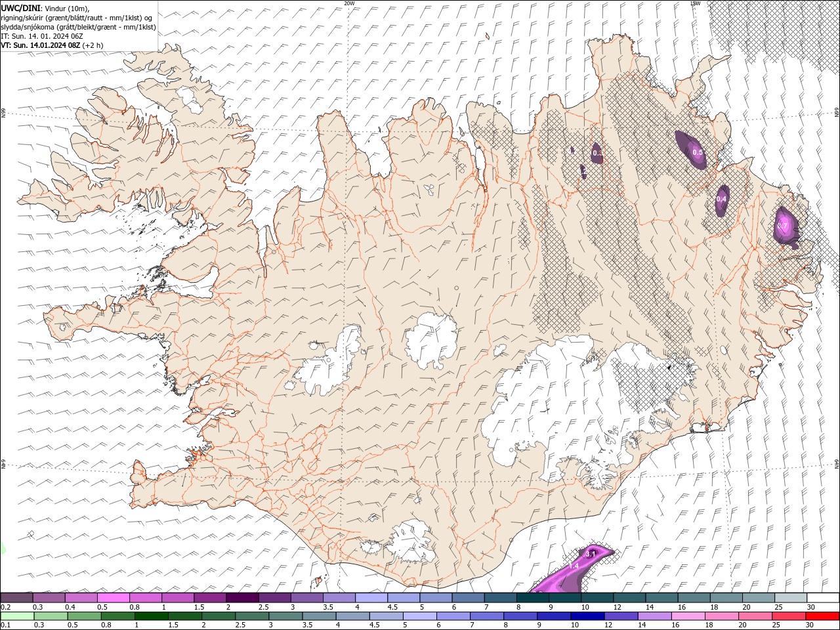This screenshot has height=630, width=840.
Task: Click the '4.5' number under the upper legend row
Action: tap(392, 607)
